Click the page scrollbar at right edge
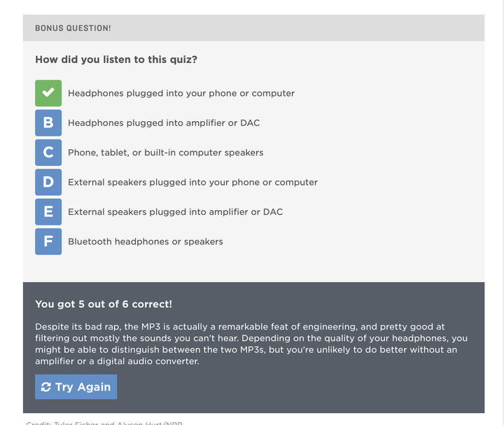The image size is (504, 425). [x=502, y=213]
